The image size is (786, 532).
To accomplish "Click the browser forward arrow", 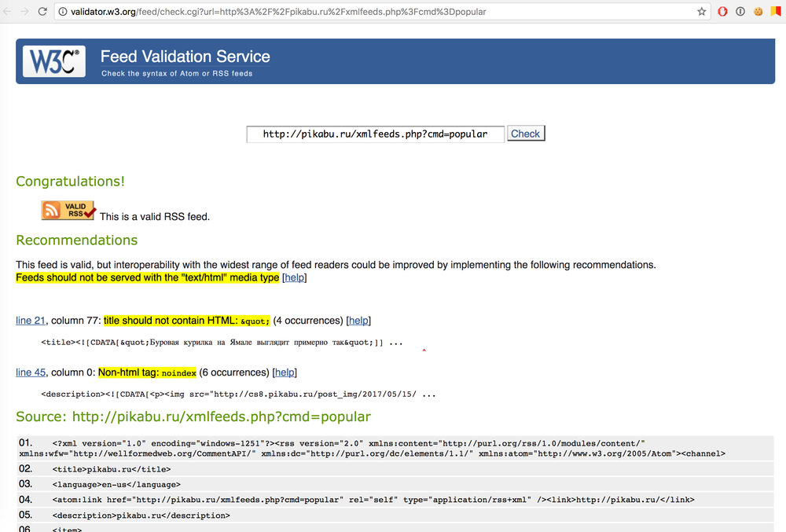I will point(24,12).
